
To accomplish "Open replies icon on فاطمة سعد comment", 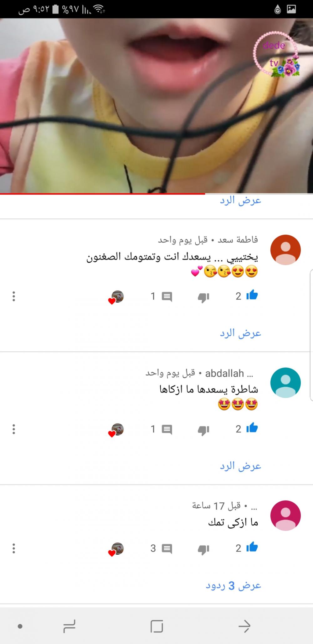I will coord(167,297).
